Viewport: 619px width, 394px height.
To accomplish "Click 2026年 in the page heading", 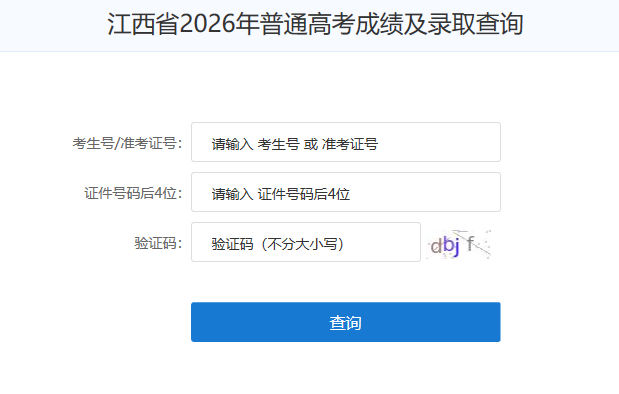I will click(x=219, y=24).
